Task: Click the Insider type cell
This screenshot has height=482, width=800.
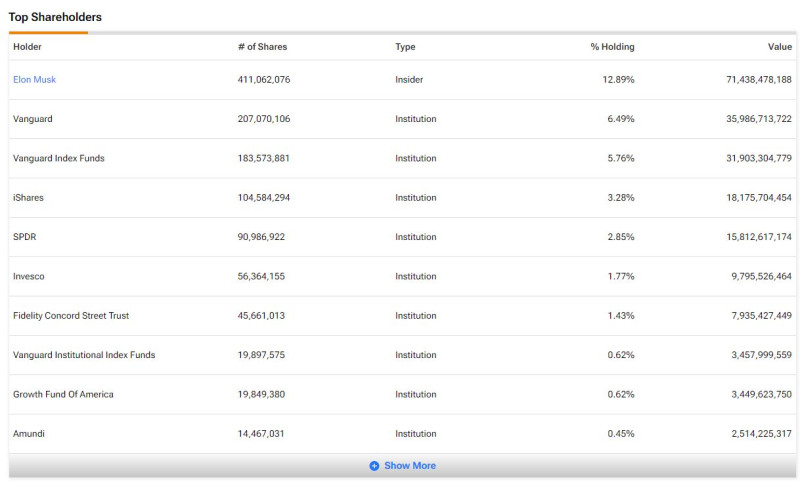Action: (409, 80)
